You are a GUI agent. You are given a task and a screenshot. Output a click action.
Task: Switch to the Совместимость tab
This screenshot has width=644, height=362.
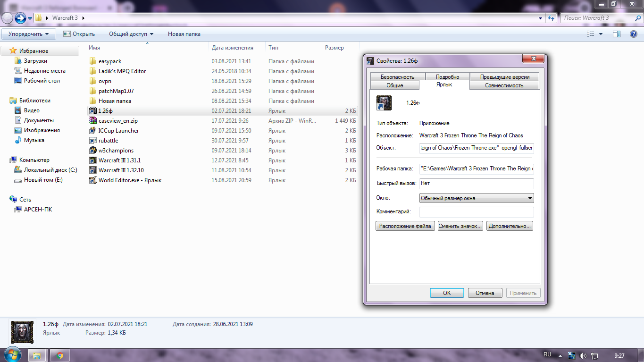(504, 85)
